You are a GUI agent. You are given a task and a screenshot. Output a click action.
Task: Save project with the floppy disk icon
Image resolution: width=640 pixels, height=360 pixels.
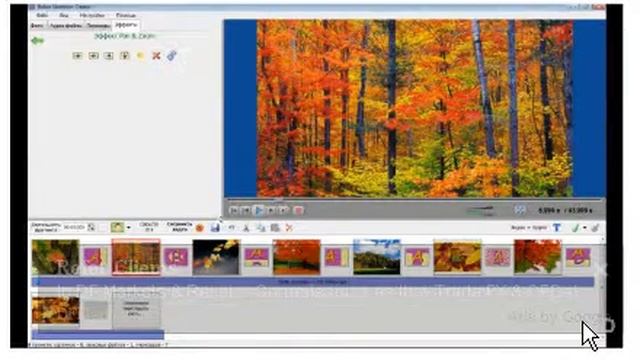click(215, 228)
